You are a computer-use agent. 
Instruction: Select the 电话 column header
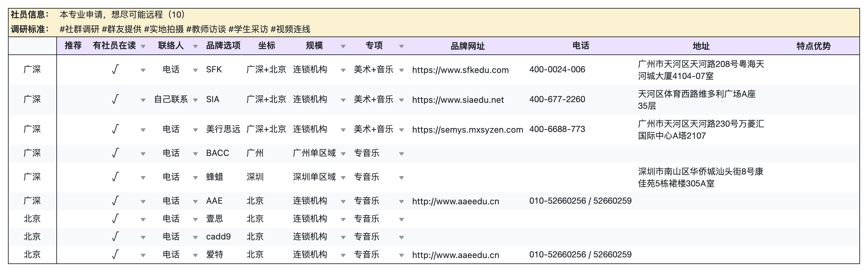point(580,45)
